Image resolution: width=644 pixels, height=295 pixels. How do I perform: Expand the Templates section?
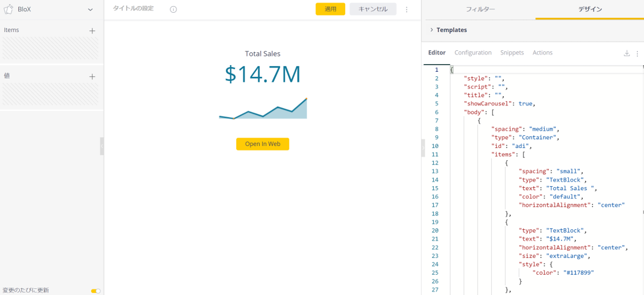click(x=432, y=30)
